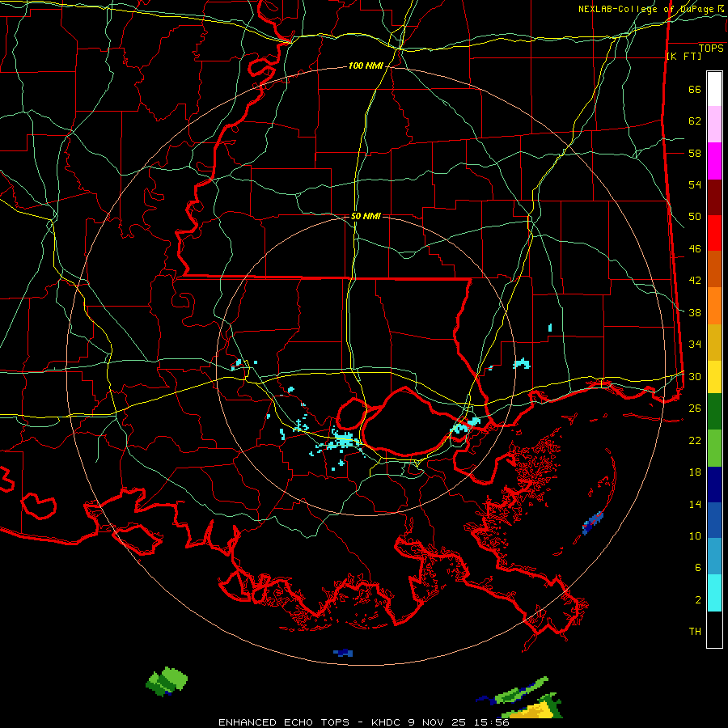This screenshot has height=728, width=728.
Task: Click the black TH threshold legend band
Action: 714,629
